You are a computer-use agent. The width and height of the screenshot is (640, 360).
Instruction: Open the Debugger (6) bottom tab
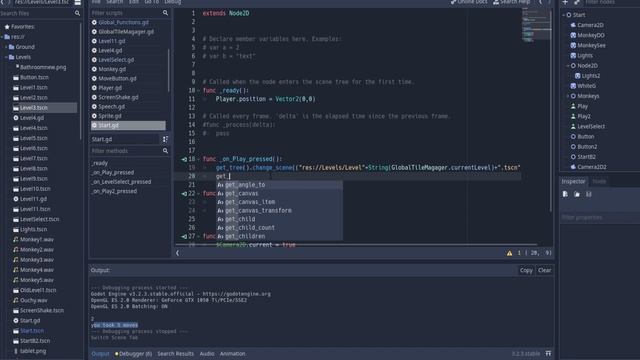[x=133, y=354]
